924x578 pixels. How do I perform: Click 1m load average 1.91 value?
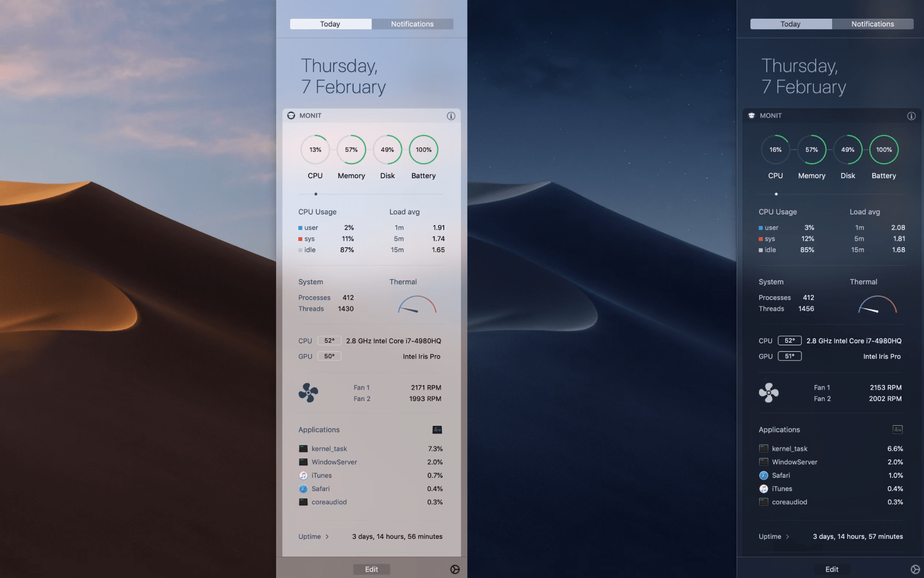point(439,227)
